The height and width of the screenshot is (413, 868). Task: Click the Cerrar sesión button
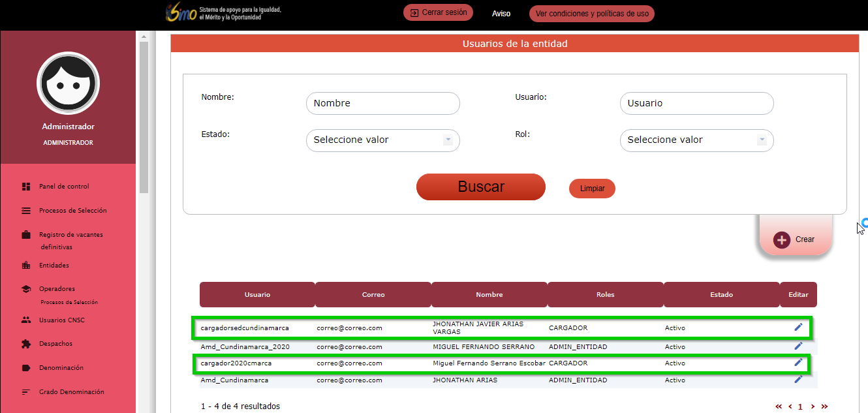coord(438,13)
